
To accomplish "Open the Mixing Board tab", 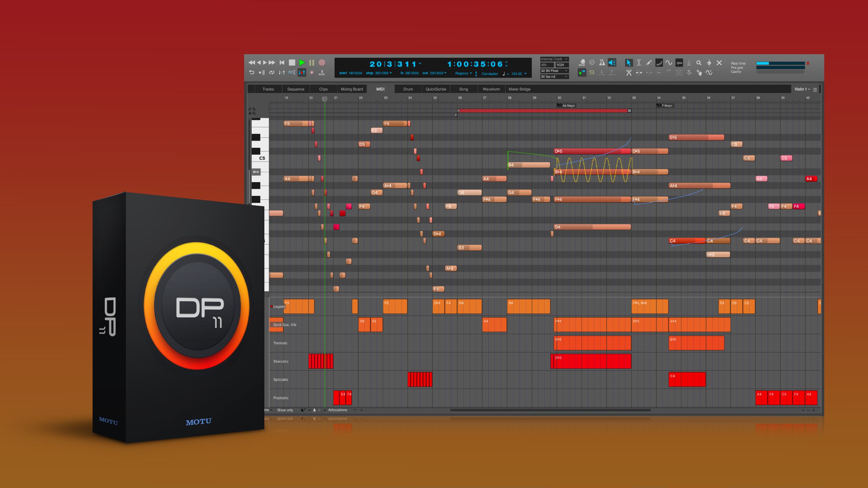I will [352, 89].
